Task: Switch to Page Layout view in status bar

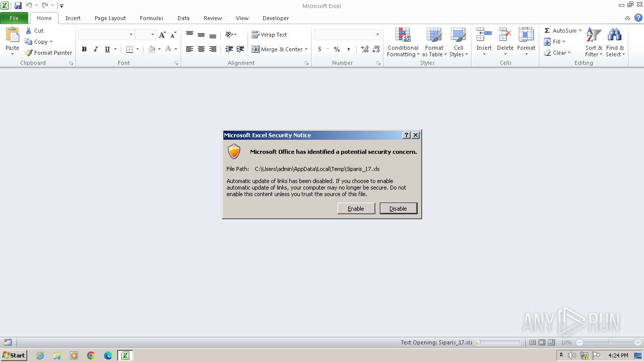Action: [x=542, y=342]
